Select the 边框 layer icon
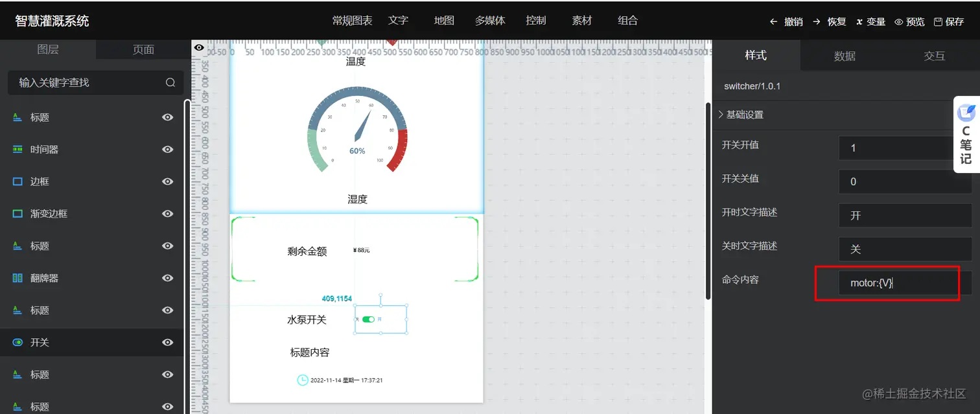Screen dimensions: 980x414 [x=17, y=181]
